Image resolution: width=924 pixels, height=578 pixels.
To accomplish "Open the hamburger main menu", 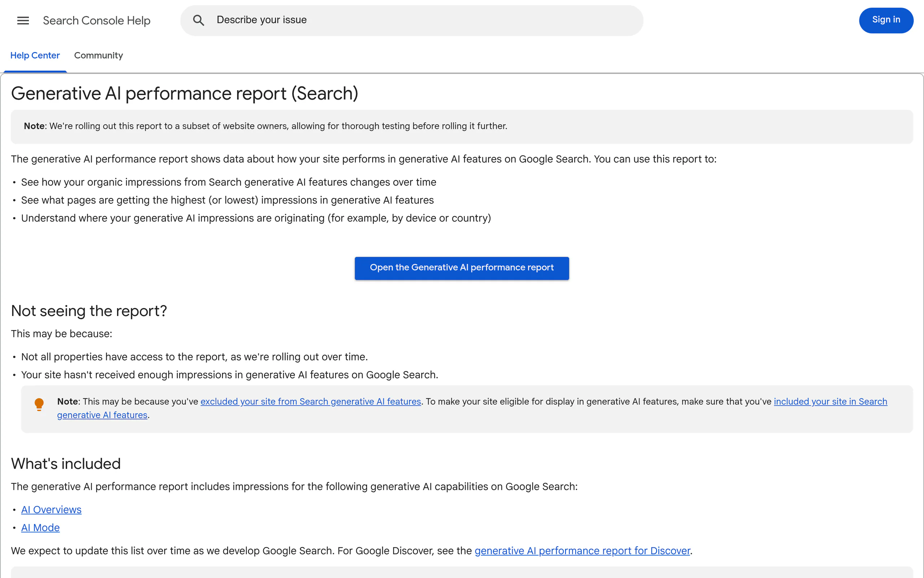I will 23,20.
